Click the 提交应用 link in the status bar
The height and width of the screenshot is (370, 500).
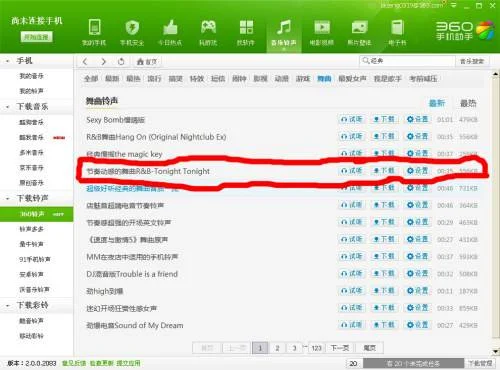click(128, 363)
